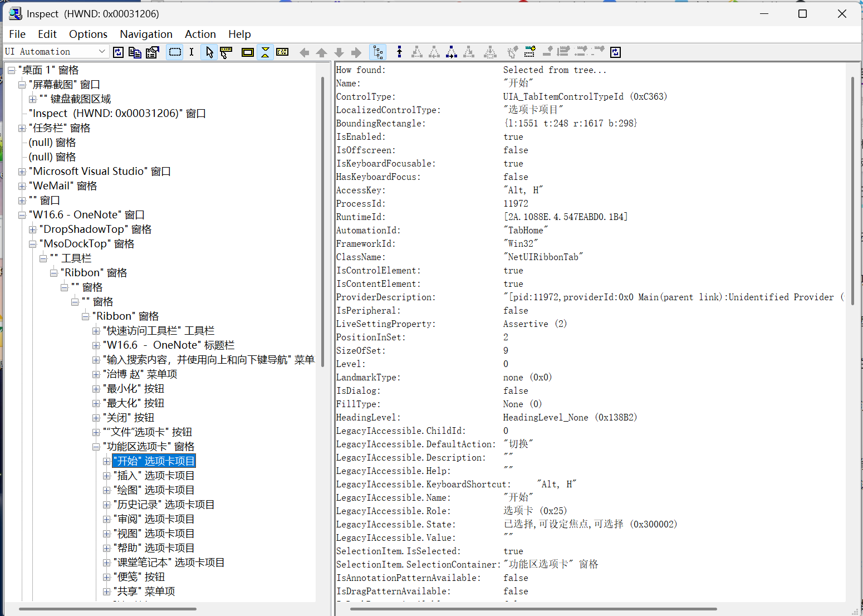Viewport: 863px width, 616px height.
Task: Click the Copy to Clipboard icon
Action: point(135,52)
